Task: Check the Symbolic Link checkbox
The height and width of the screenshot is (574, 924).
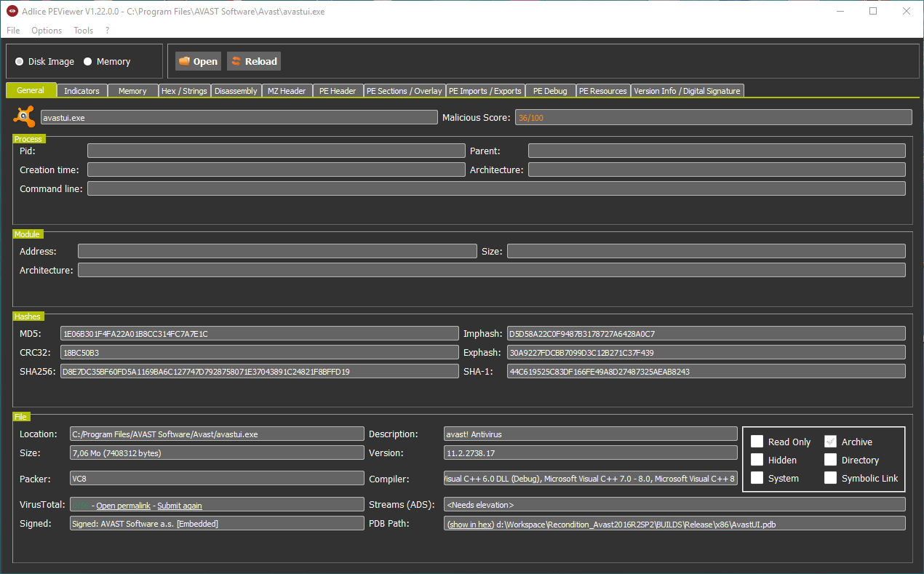Action: point(830,478)
